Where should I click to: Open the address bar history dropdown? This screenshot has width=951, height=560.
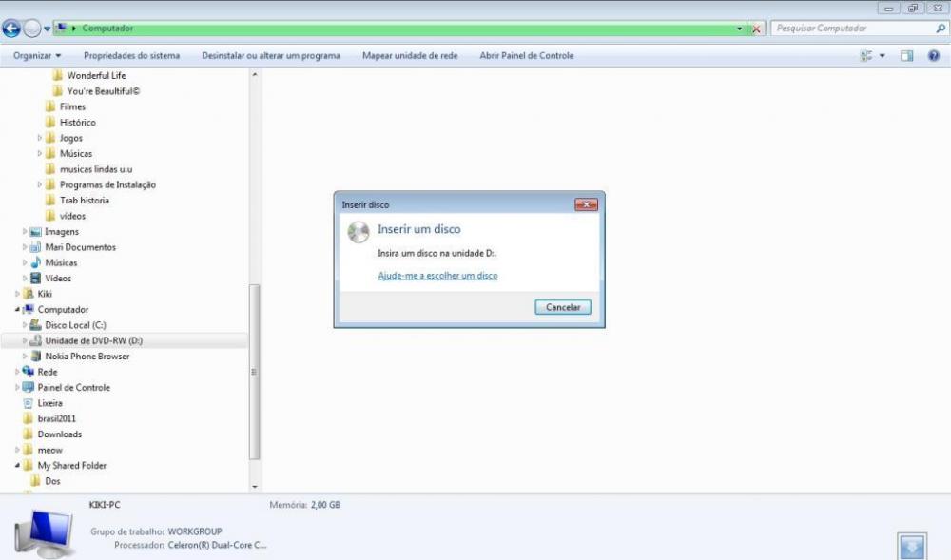739,29
